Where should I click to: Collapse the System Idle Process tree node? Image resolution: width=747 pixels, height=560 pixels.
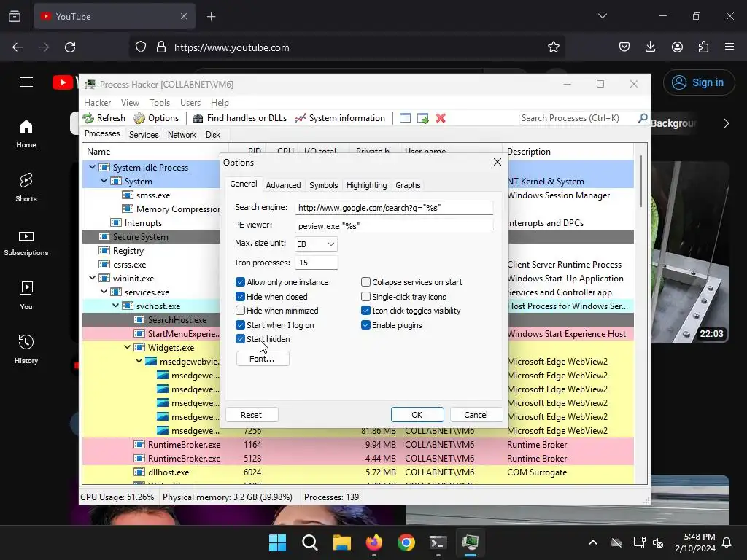pos(93,167)
